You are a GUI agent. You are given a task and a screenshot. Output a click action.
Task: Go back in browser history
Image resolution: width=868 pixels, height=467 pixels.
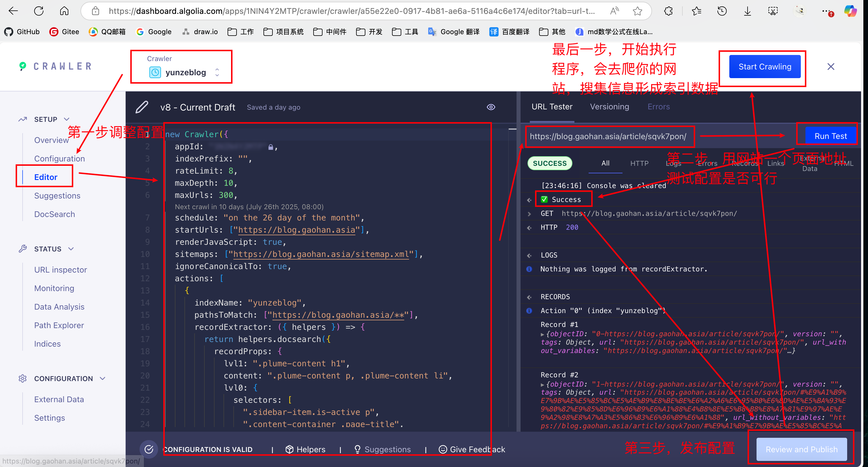pyautogui.click(x=13, y=11)
